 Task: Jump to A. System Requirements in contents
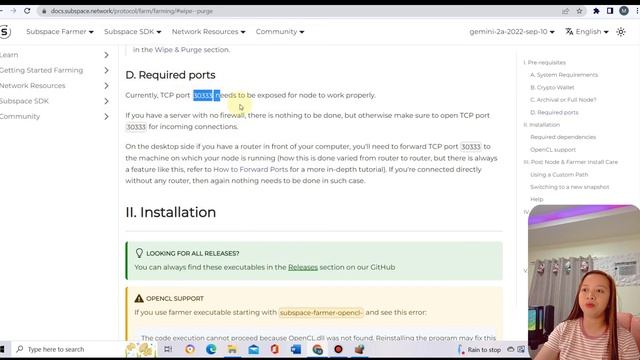tap(564, 75)
